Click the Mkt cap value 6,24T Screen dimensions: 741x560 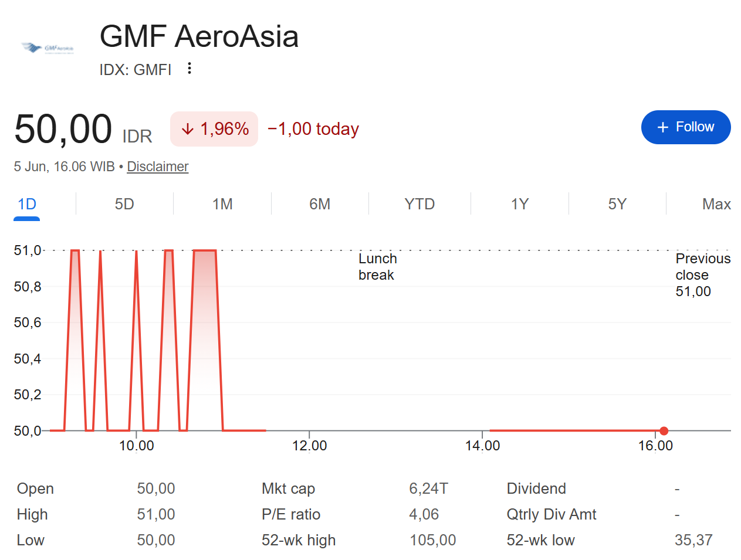pyautogui.click(x=429, y=488)
